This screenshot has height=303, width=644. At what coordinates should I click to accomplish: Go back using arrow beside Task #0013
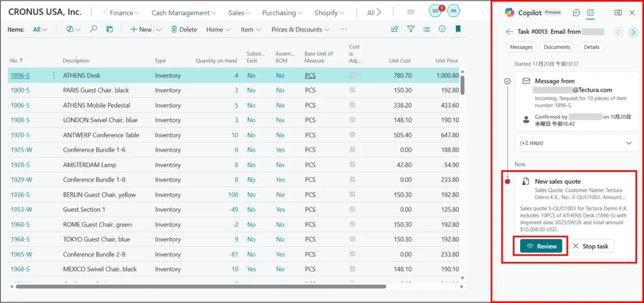coord(509,31)
